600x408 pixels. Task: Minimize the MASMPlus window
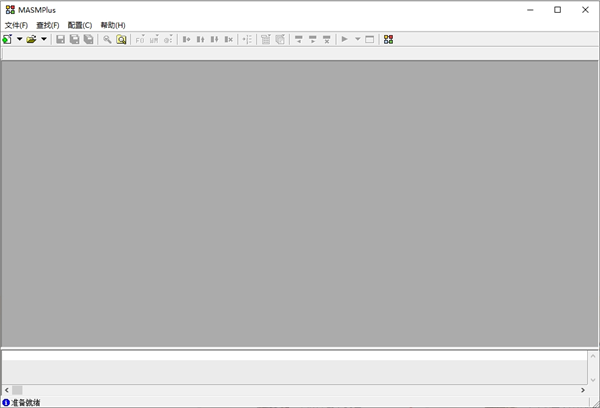530,10
